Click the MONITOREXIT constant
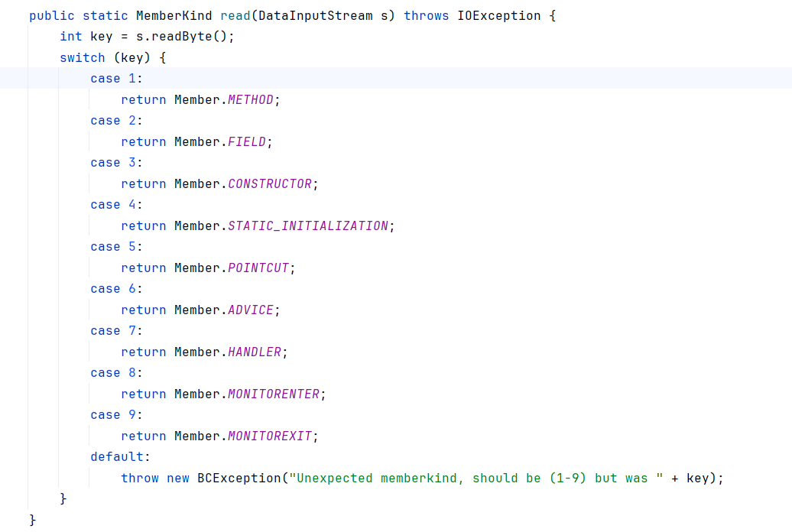This screenshot has height=532, width=792. 269,436
